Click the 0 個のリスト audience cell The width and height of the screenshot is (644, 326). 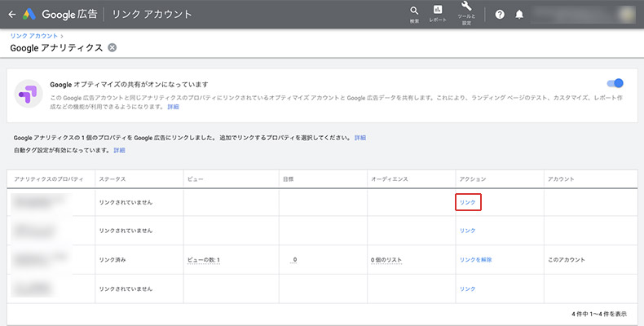point(386,260)
